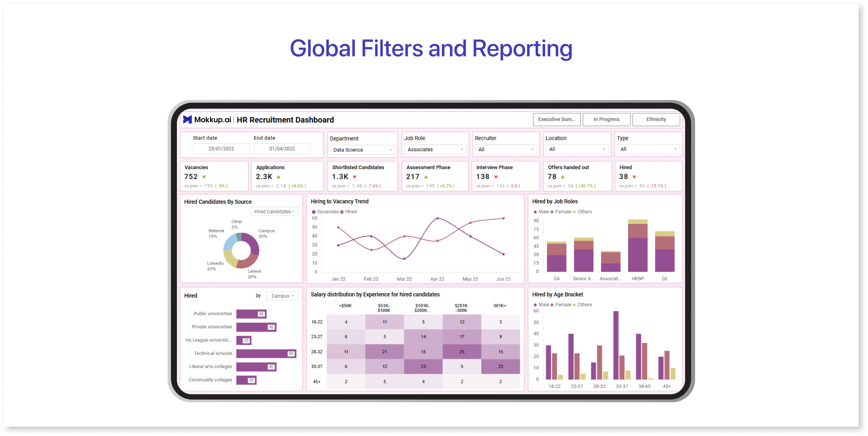Click heatmap cell 25 in row 28-32
The height and width of the screenshot is (436, 868).
point(462,352)
